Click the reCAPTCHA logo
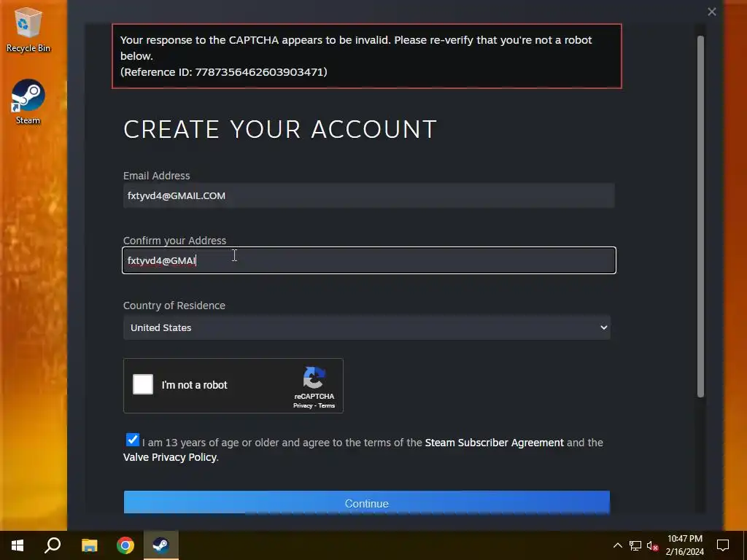Image resolution: width=747 pixels, height=560 pixels. point(314,378)
